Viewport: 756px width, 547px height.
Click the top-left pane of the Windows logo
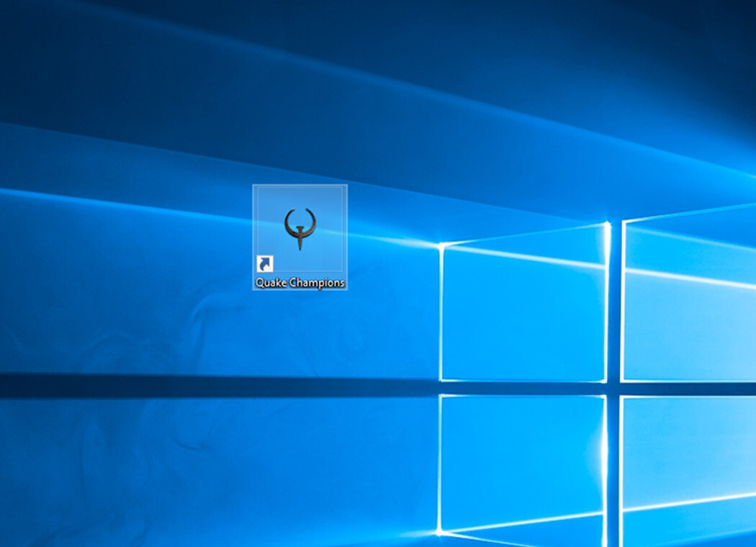[523, 309]
